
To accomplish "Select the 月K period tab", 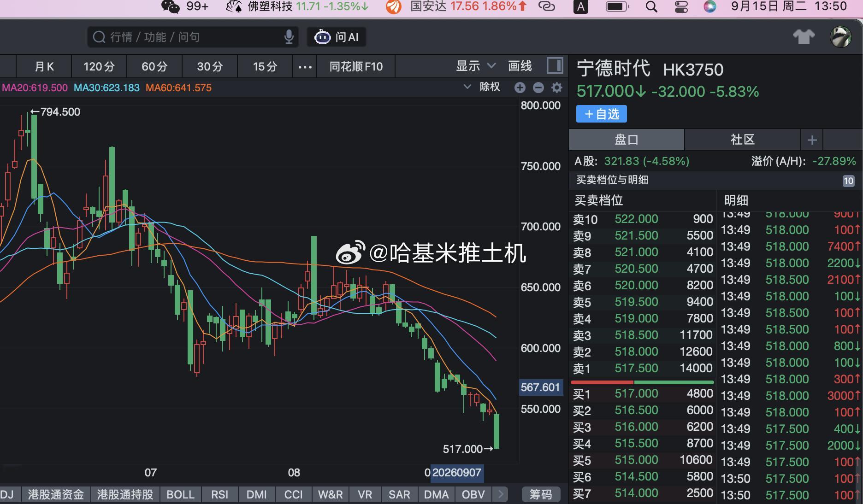I will tap(44, 67).
